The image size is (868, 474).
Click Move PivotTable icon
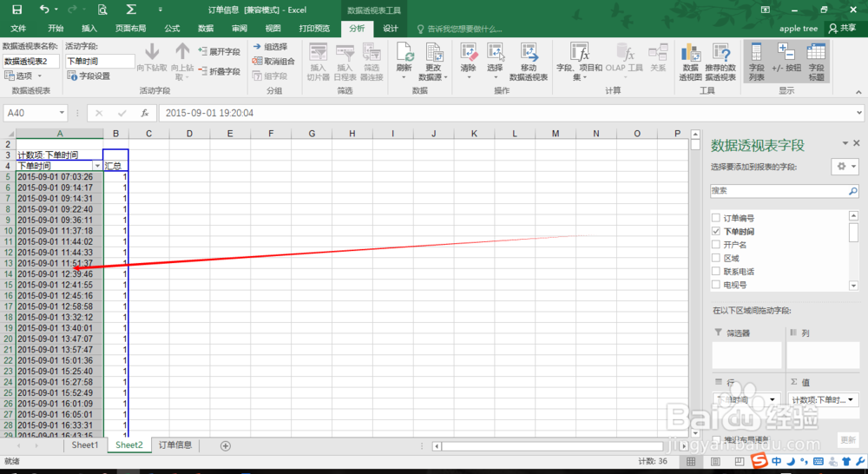point(529,53)
